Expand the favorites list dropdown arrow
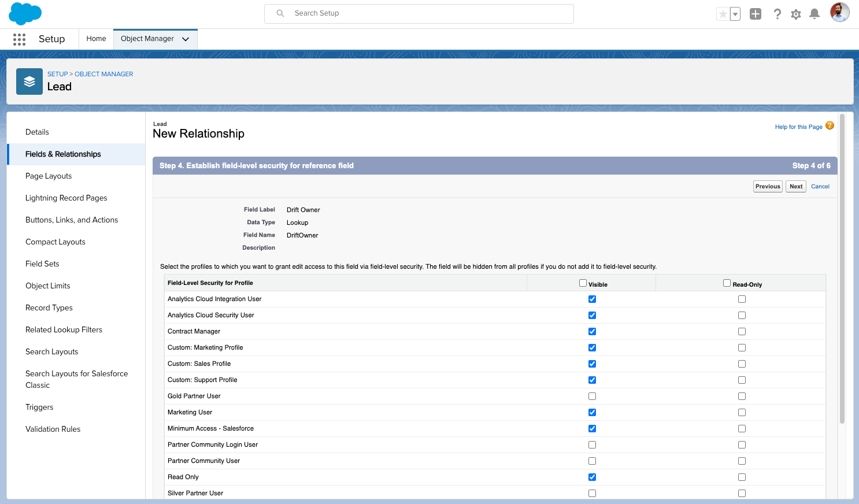 [x=735, y=14]
